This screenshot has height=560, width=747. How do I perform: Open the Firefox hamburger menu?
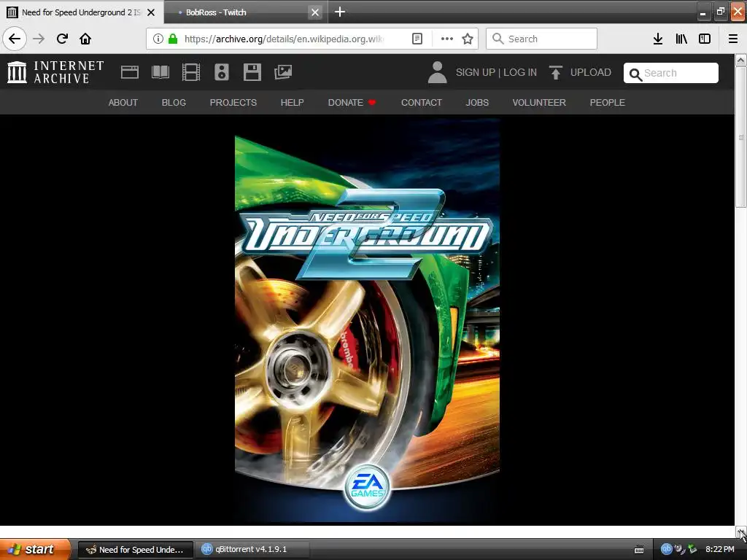tap(733, 39)
